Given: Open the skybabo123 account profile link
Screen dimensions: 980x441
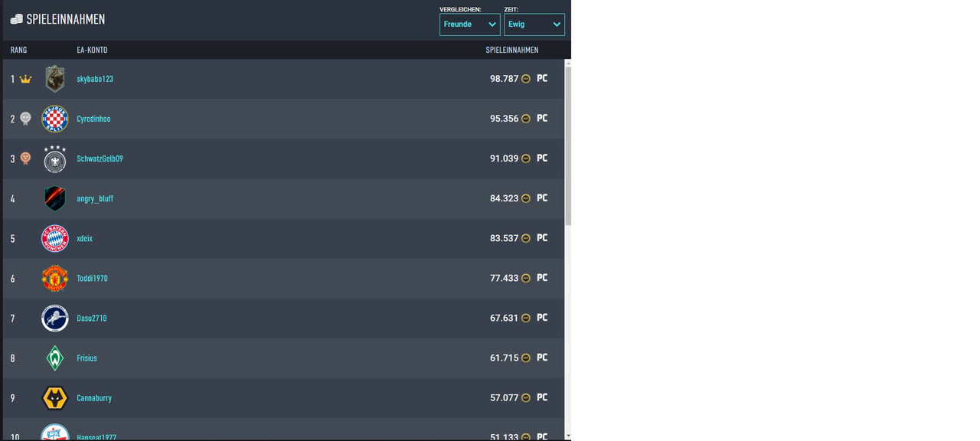Looking at the screenshot, I should pos(95,79).
